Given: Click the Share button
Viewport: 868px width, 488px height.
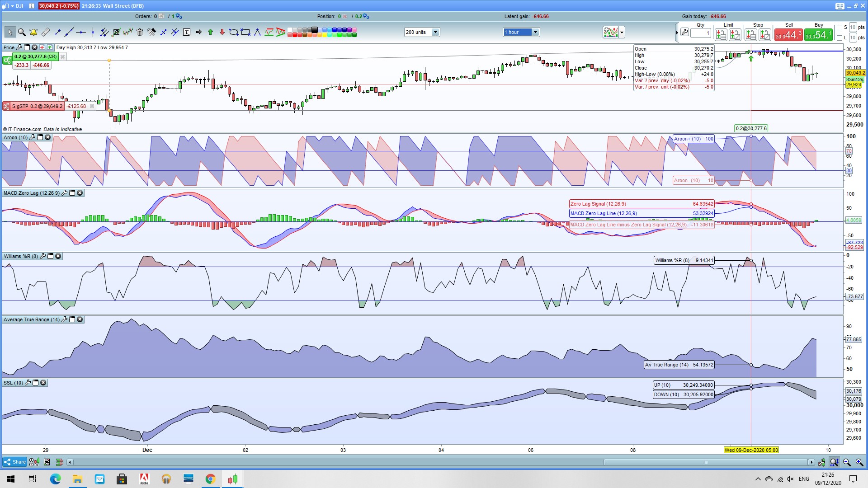Looking at the screenshot, I should click(14, 462).
